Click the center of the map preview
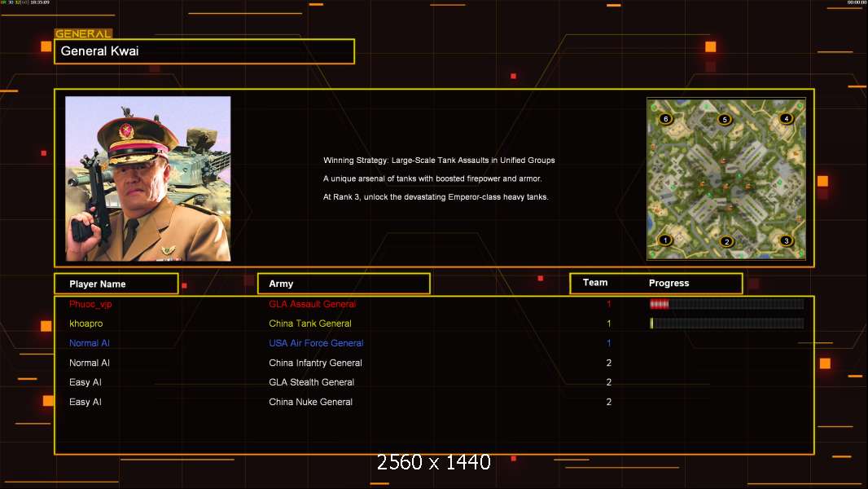Image resolution: width=868 pixels, height=489 pixels. coord(726,178)
